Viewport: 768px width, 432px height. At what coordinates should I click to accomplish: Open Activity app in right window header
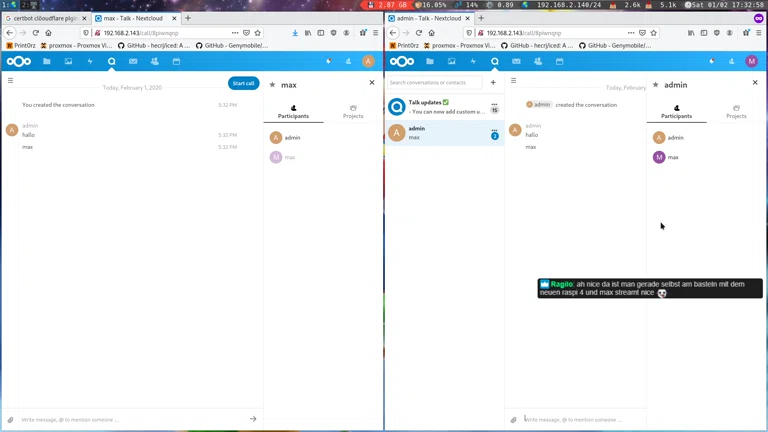tap(473, 61)
